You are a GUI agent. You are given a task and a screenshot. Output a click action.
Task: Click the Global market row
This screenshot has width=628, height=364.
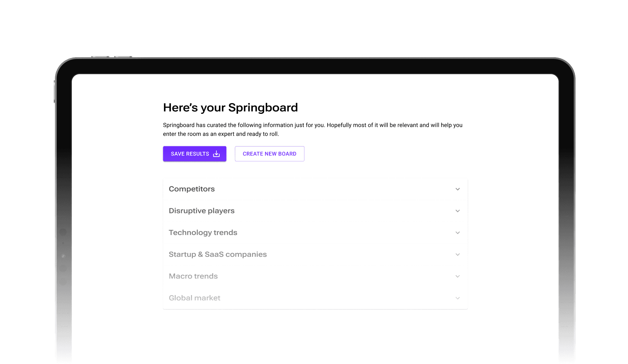(315, 298)
